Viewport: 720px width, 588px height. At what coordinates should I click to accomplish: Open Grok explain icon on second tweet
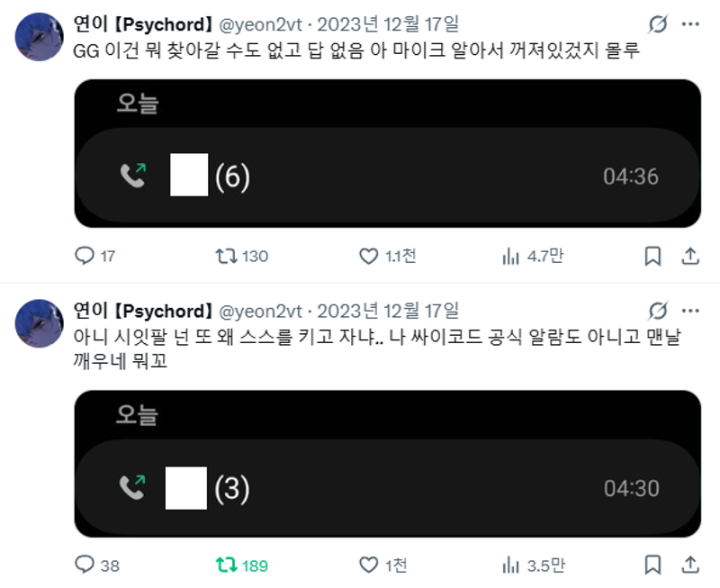click(658, 311)
